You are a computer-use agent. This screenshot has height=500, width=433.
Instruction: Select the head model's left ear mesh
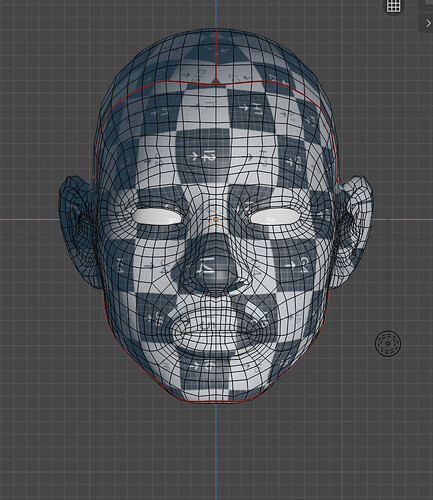click(x=79, y=231)
